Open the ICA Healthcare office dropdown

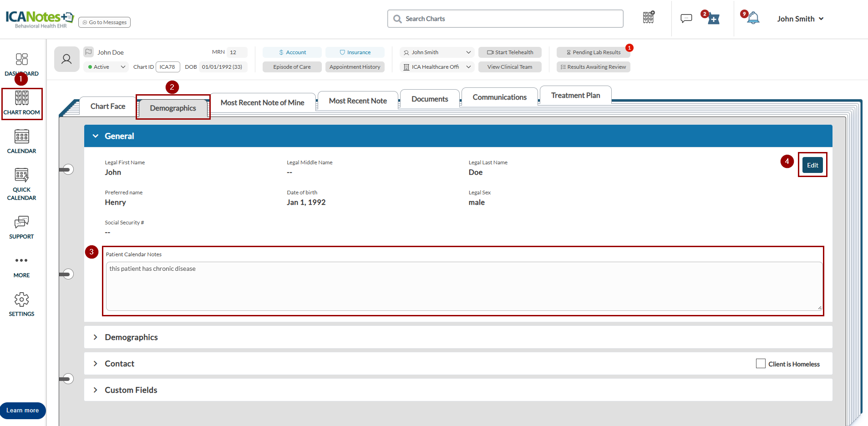pyautogui.click(x=437, y=67)
